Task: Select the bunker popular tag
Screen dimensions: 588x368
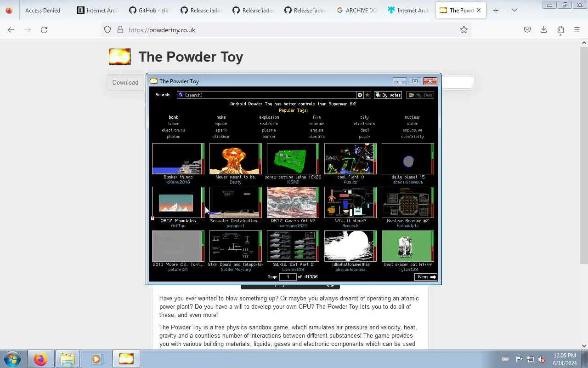Action: (269, 137)
